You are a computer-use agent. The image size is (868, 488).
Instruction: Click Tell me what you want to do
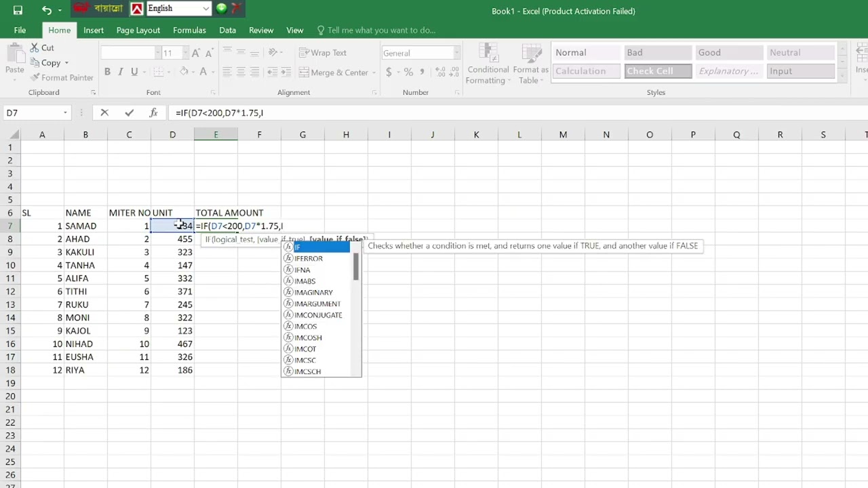376,30
